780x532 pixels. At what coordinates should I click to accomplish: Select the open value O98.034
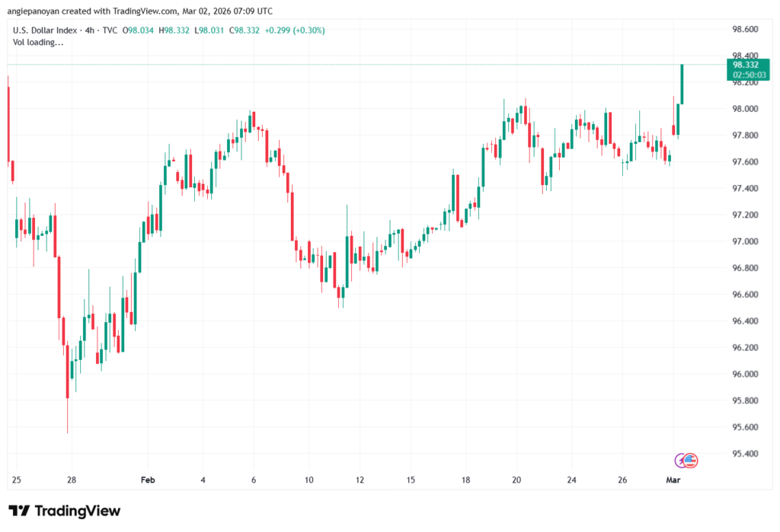click(140, 30)
